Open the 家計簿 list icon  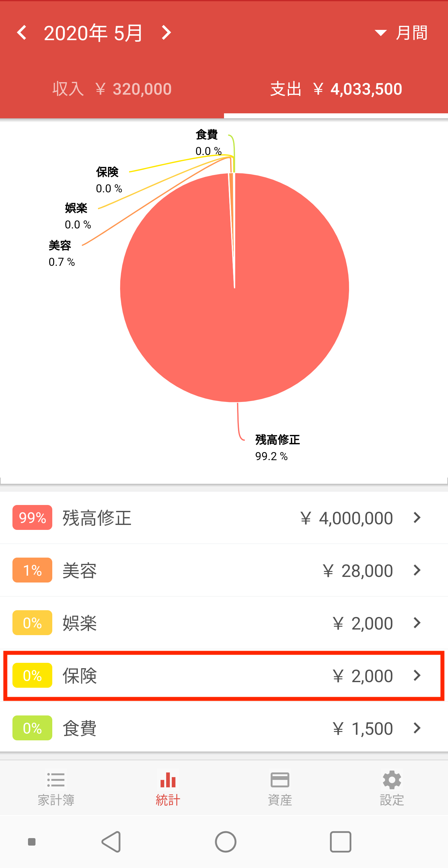[56, 780]
